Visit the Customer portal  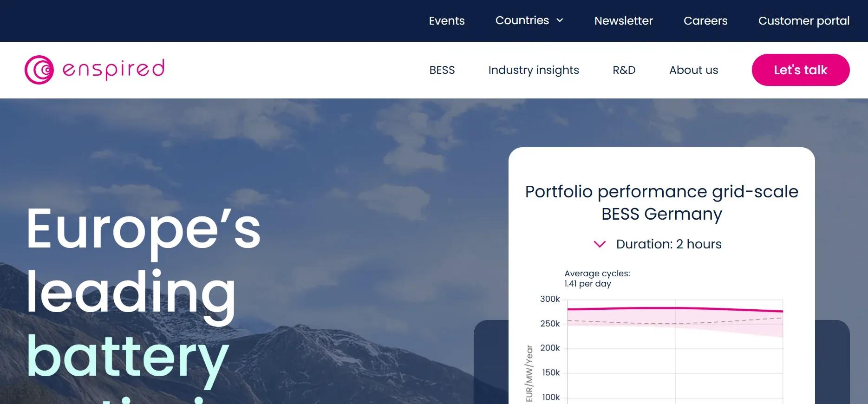pos(804,21)
